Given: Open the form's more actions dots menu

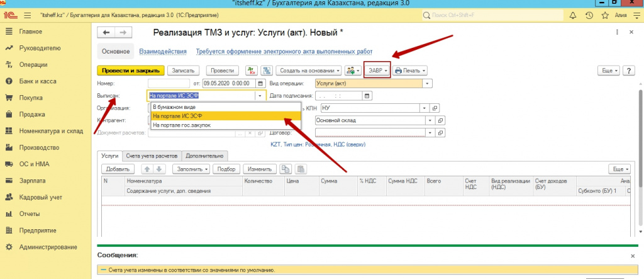Looking at the screenshot, I should point(617,32).
